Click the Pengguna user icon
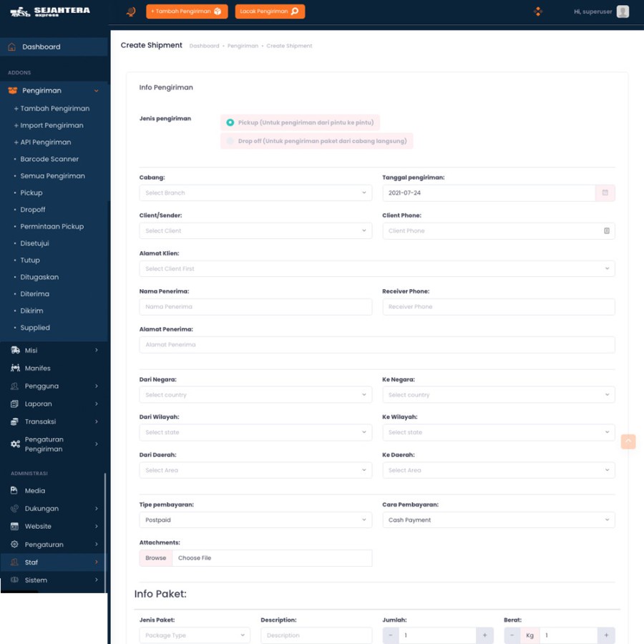This screenshot has width=644, height=644. (x=15, y=386)
